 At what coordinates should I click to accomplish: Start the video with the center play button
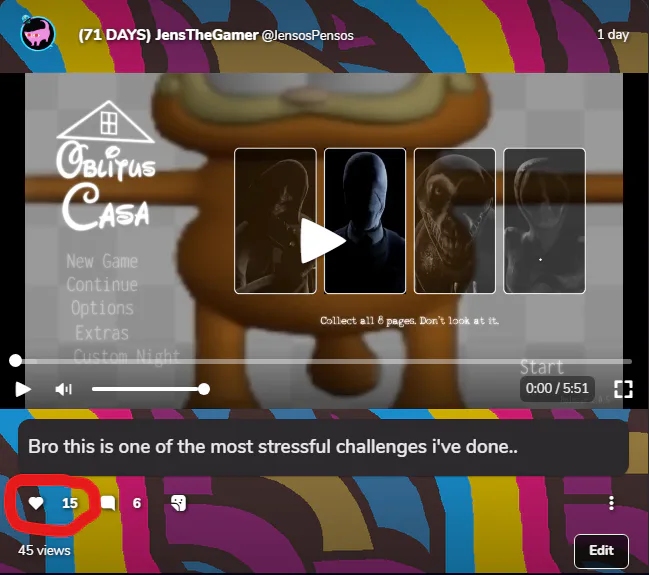322,241
